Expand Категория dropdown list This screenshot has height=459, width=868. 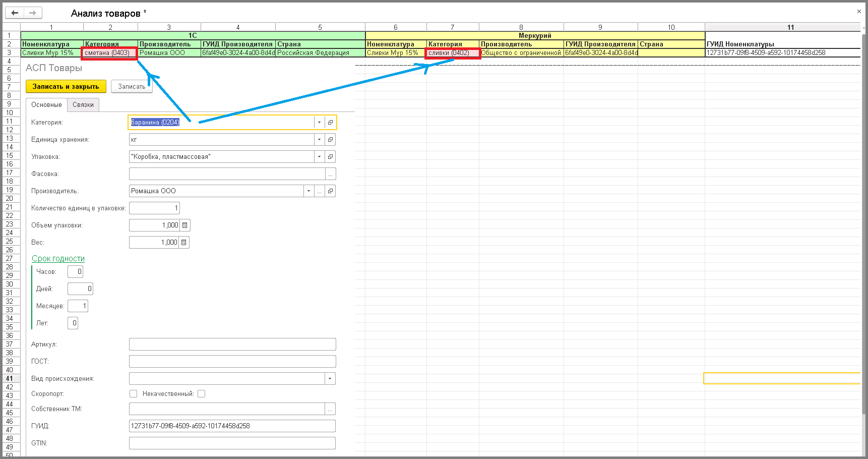coord(319,123)
